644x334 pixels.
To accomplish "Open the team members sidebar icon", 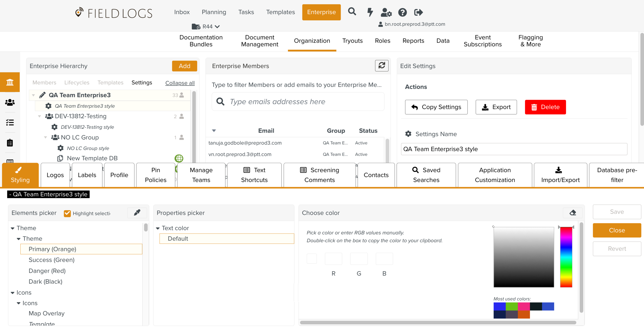I will coord(10,102).
